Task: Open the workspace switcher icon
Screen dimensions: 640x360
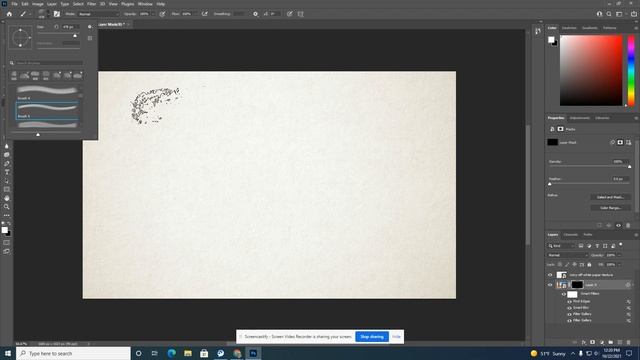Action: point(619,14)
